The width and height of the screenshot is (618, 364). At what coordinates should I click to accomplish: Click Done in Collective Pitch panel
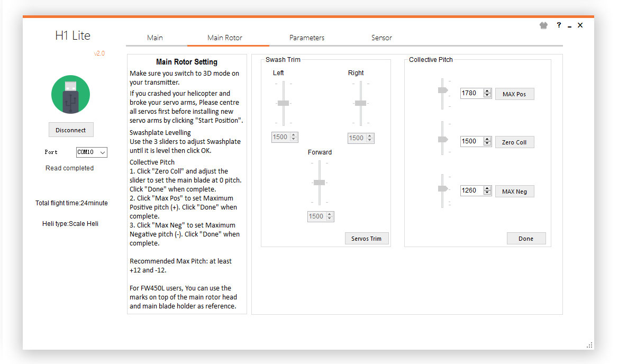[x=526, y=239]
